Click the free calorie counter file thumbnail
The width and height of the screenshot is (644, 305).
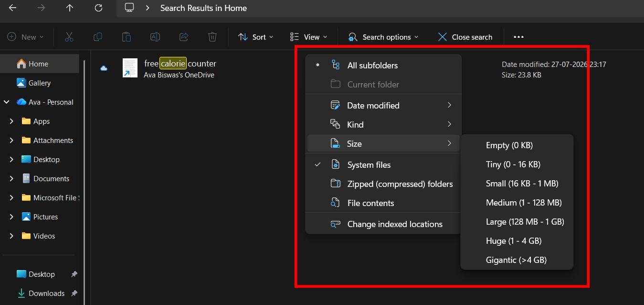click(x=130, y=68)
